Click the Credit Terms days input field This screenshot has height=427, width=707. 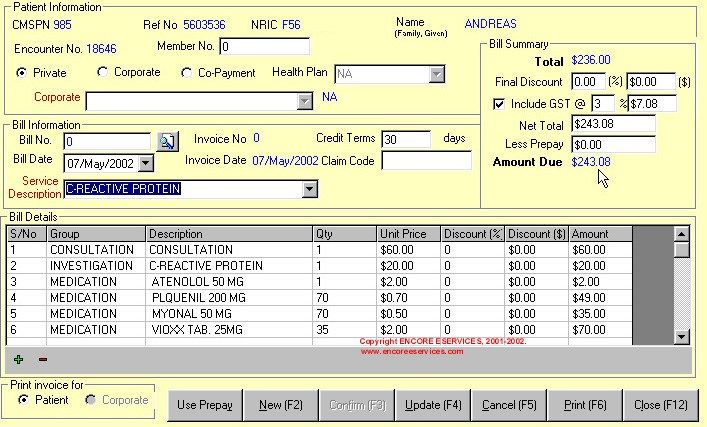[406, 140]
